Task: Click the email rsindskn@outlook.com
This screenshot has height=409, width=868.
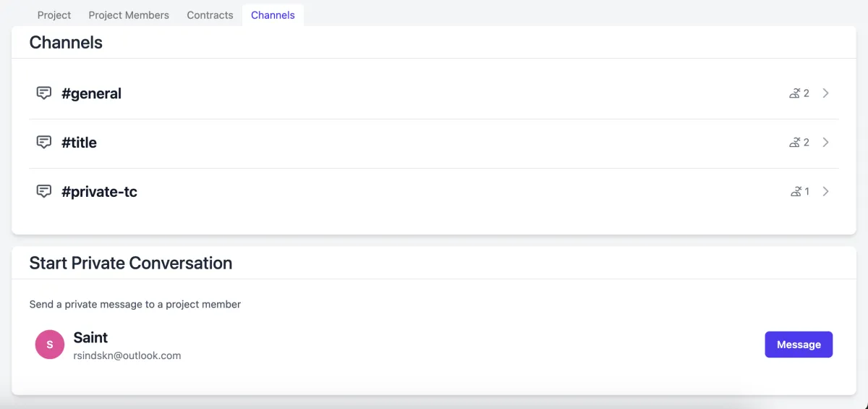Action: (127, 355)
